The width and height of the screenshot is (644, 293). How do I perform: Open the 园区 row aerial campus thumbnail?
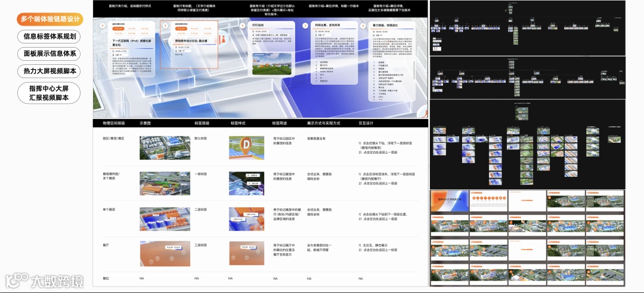point(165,148)
